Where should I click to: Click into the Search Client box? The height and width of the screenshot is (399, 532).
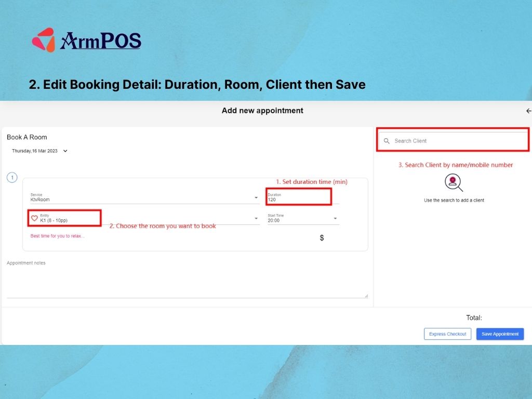(x=457, y=141)
